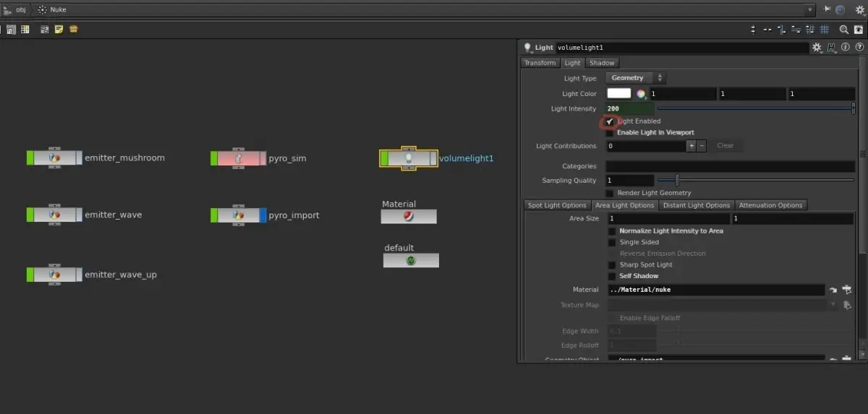Image resolution: width=868 pixels, height=414 pixels.
Task: Select the pyro_sim node icon
Action: click(238, 158)
